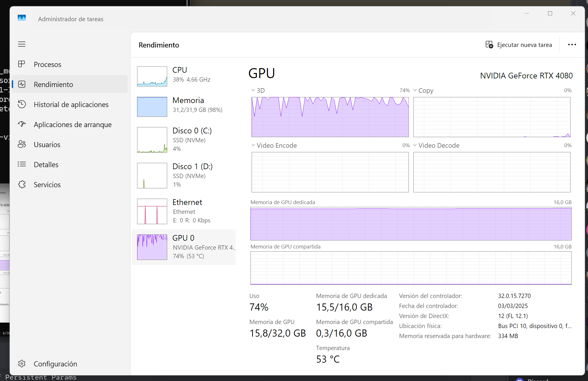Open the three-dots more options menu
Viewport: 588px width, 381px height.
[572, 45]
